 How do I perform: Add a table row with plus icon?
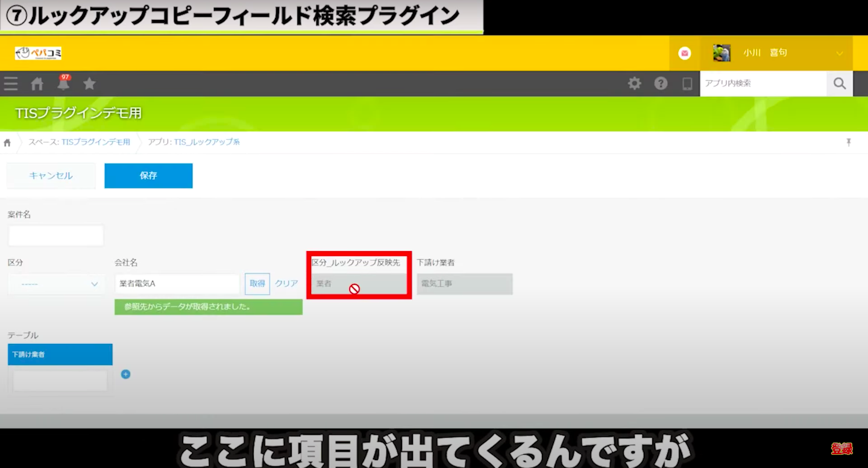pyautogui.click(x=125, y=374)
